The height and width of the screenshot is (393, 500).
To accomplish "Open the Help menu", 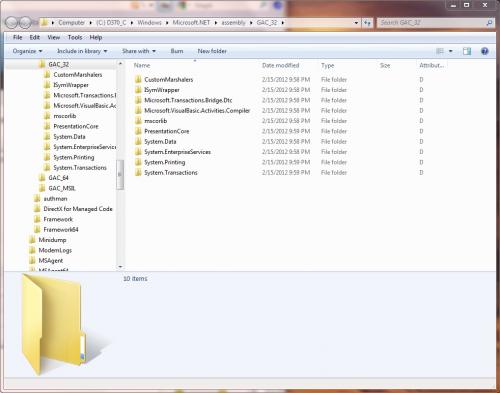I will click(96, 37).
